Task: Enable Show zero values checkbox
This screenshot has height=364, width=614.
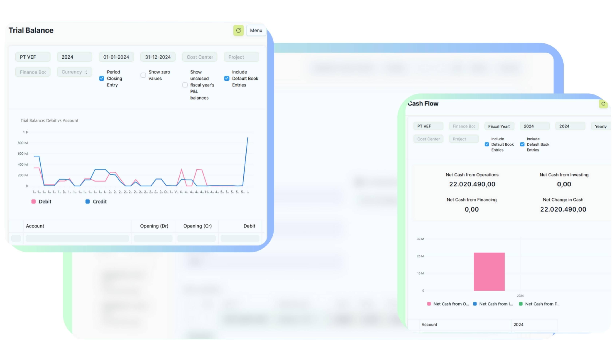Action: (143, 75)
